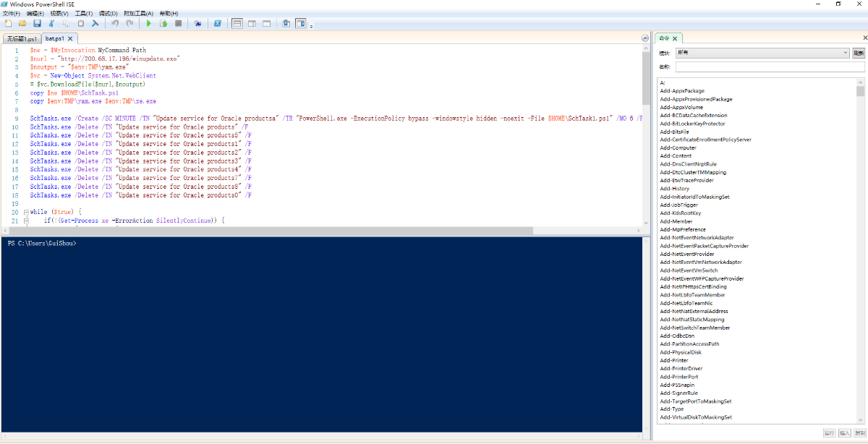Show the script pane on the right layout
Screen dimensions: 868x444
click(252, 24)
